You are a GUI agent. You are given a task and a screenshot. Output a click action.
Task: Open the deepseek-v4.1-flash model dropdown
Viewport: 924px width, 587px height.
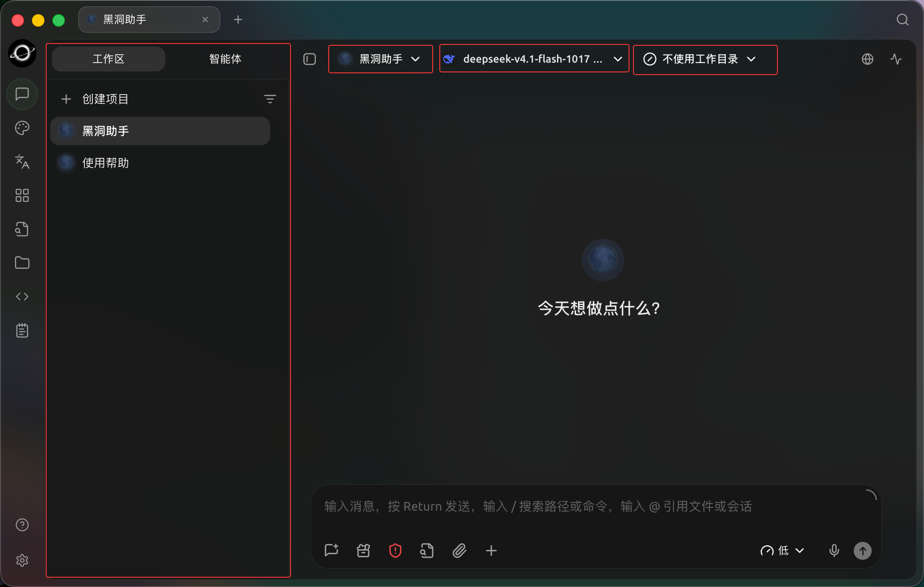534,59
